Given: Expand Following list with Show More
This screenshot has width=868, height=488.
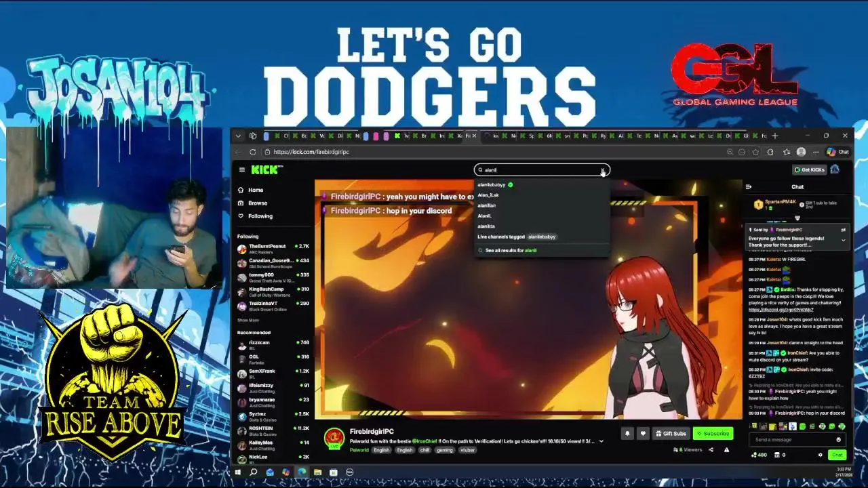Looking at the screenshot, I should click(248, 320).
